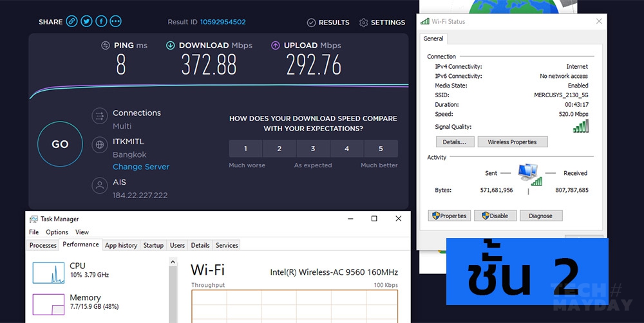Open the Task Manager File menu

click(x=33, y=232)
